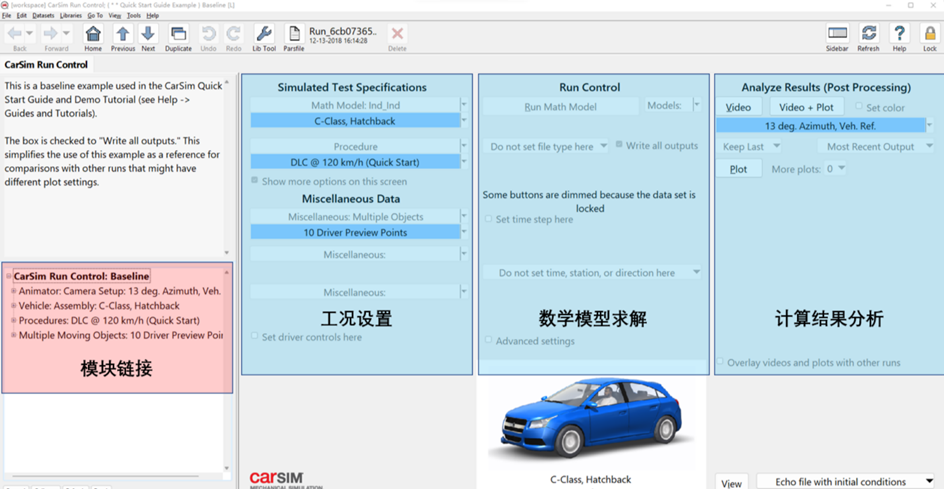Click the Redo toolbar icon
This screenshot has height=489, width=944.
pos(233,34)
